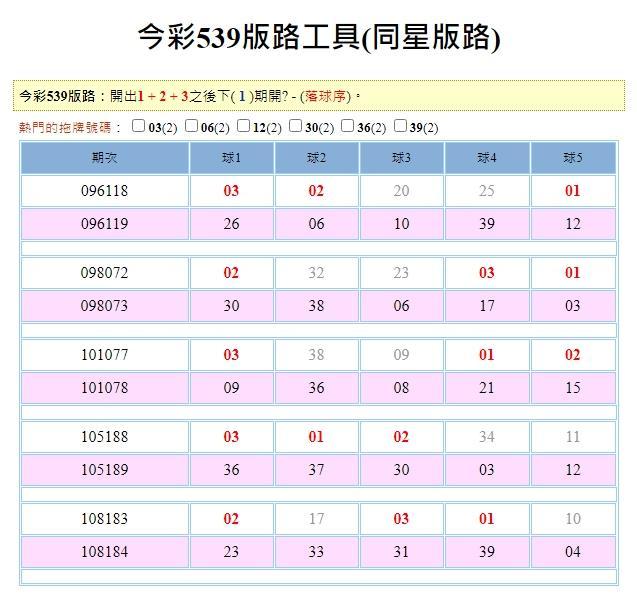This screenshot has width=637, height=596.
Task: Select draw number 101077
Action: pyautogui.click(x=104, y=355)
